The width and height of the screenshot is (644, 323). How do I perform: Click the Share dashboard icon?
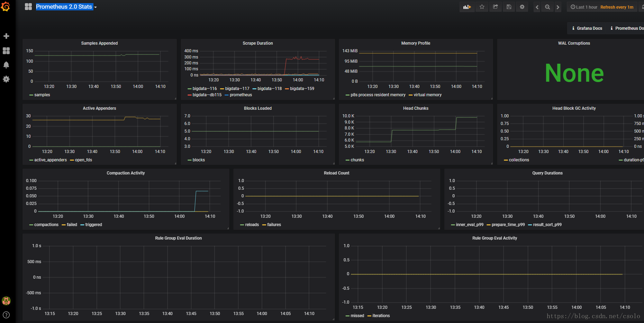coord(495,7)
